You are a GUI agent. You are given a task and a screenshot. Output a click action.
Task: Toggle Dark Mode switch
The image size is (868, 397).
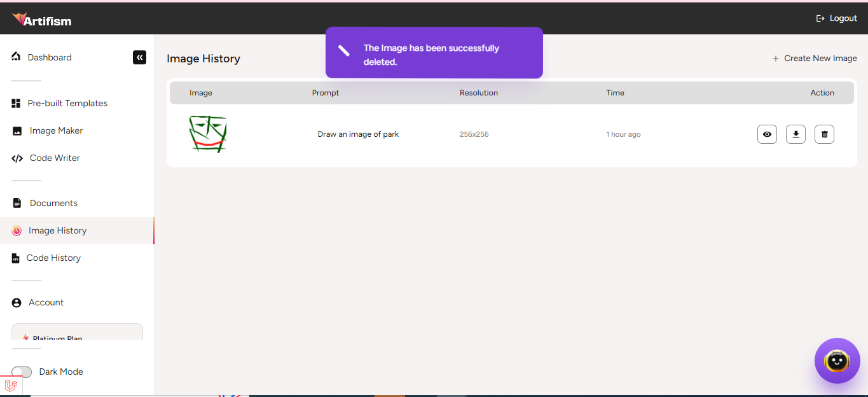click(22, 372)
